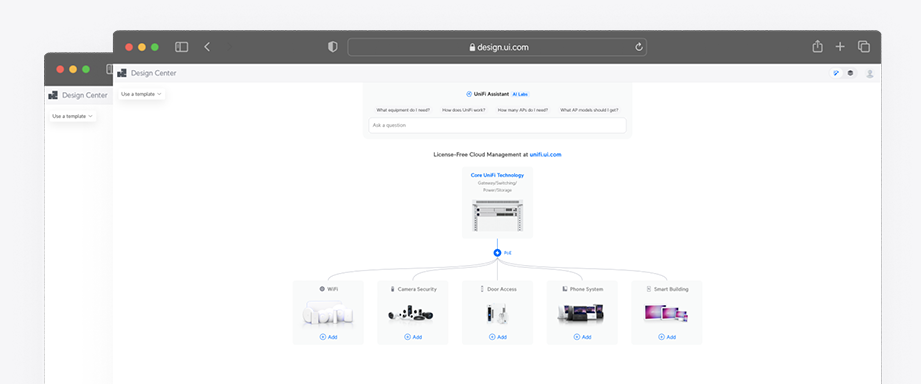Image resolution: width=921 pixels, height=384 pixels.
Task: Select 'How does UniFi work?' suggestion
Action: [x=464, y=110]
